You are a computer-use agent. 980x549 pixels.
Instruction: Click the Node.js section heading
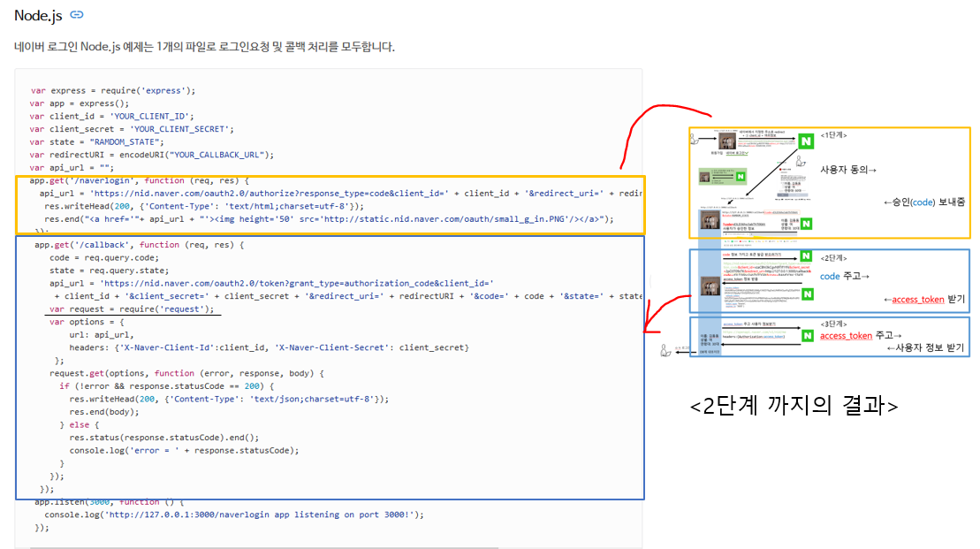[x=38, y=15]
